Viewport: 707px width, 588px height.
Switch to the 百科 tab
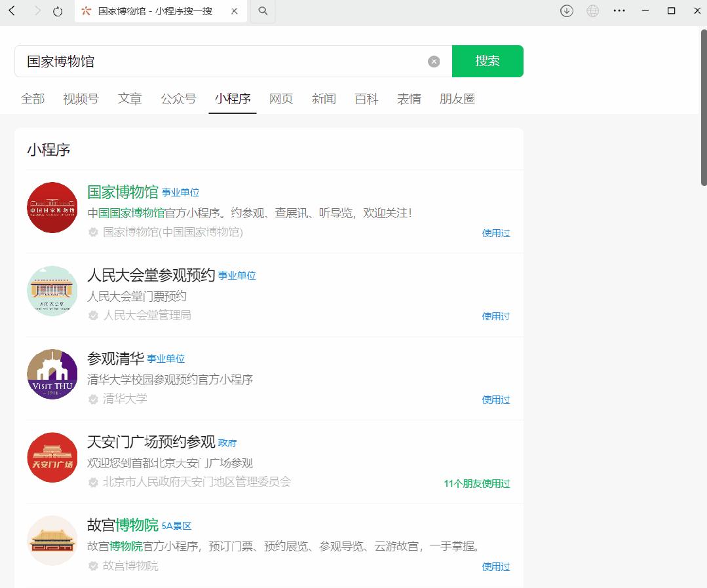tap(366, 99)
